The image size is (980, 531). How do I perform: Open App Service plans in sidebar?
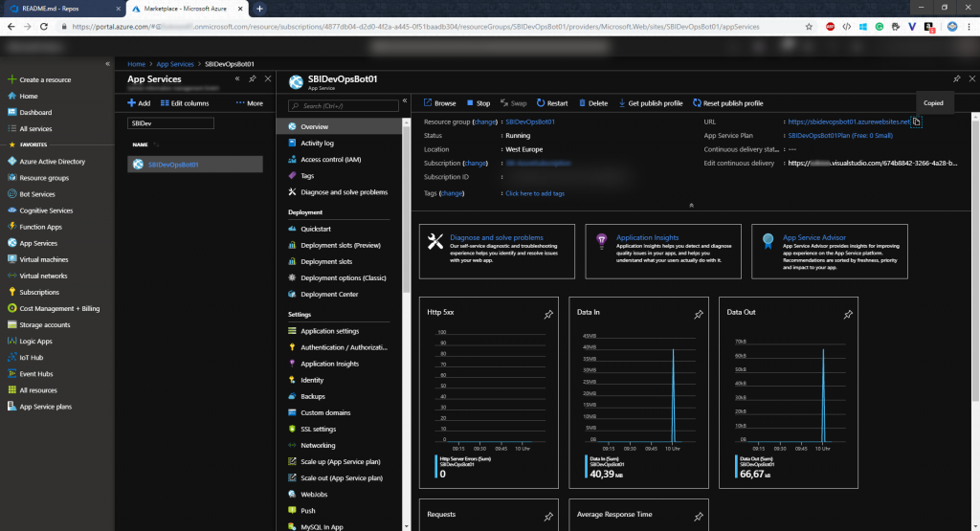[x=45, y=407]
